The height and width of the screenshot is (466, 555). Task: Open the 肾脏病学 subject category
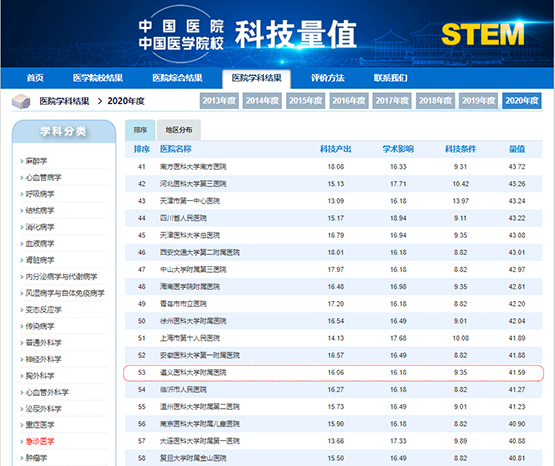(40, 260)
